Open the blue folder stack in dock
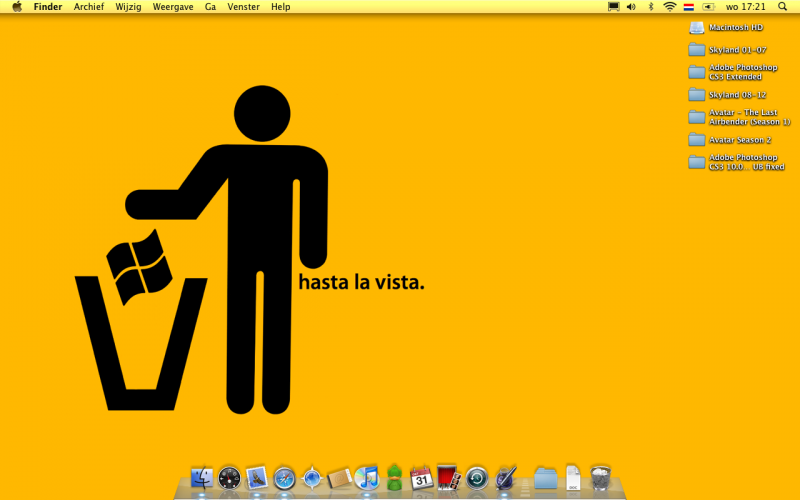This screenshot has height=500, width=800. point(546,478)
